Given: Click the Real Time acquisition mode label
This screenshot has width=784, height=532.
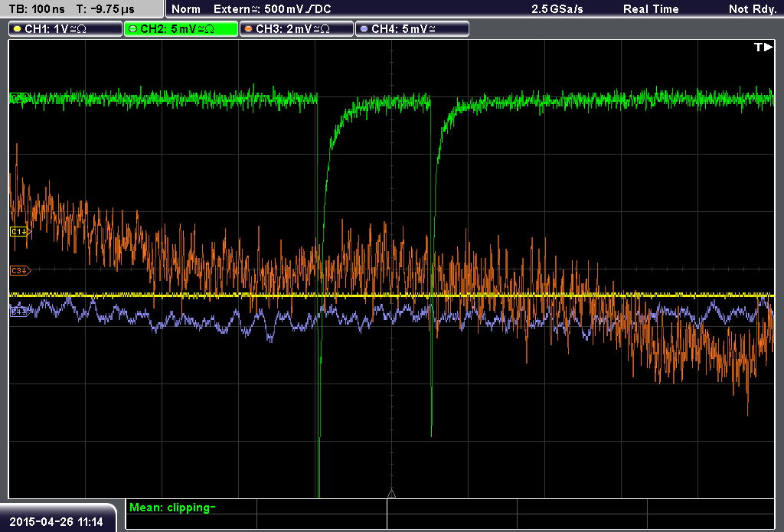Looking at the screenshot, I should (651, 9).
